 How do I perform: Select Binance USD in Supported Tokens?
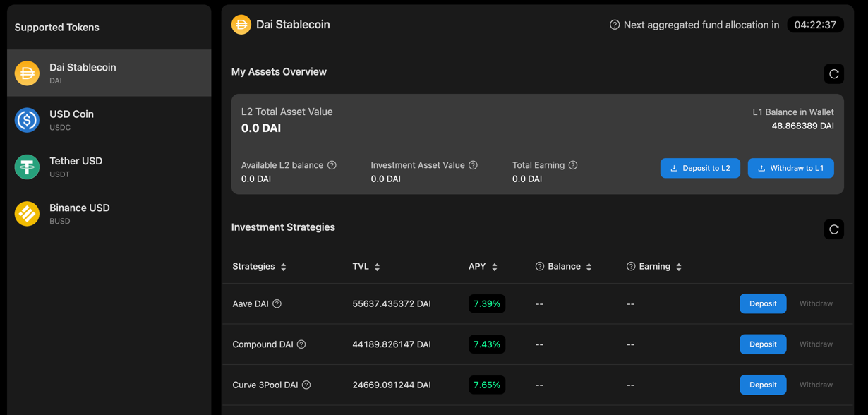(x=109, y=214)
